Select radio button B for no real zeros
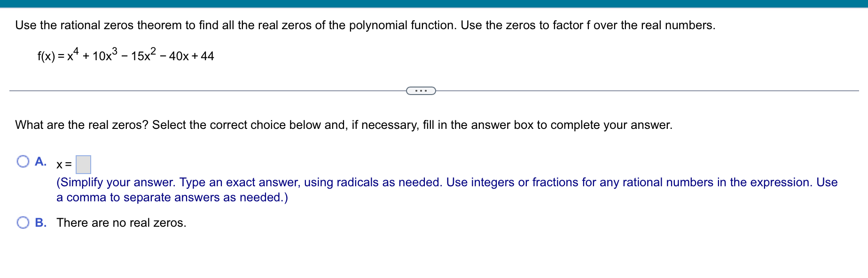This screenshot has height=278, width=868. pos(23,221)
